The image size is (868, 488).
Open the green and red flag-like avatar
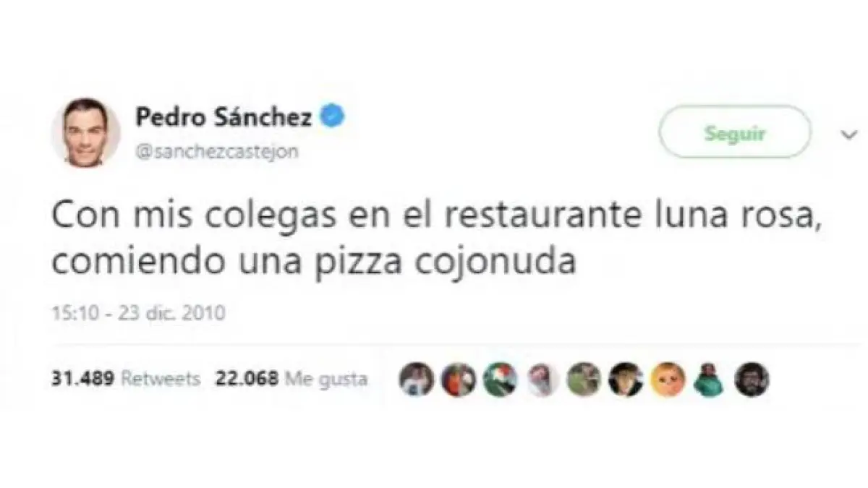(x=501, y=379)
